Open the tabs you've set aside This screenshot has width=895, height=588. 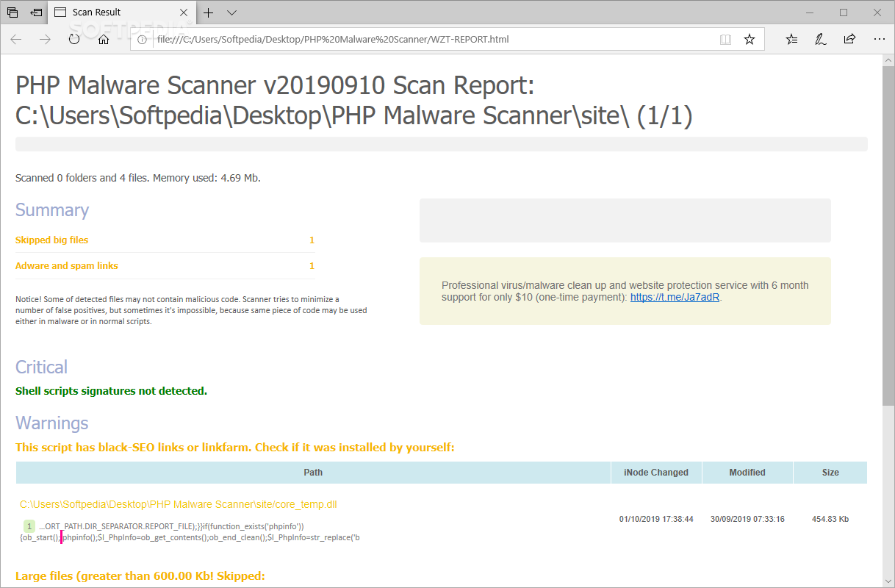pyautogui.click(x=12, y=12)
